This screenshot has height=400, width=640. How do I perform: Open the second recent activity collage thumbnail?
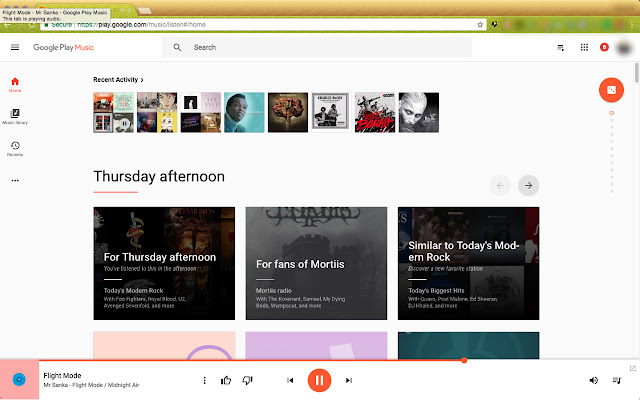157,113
